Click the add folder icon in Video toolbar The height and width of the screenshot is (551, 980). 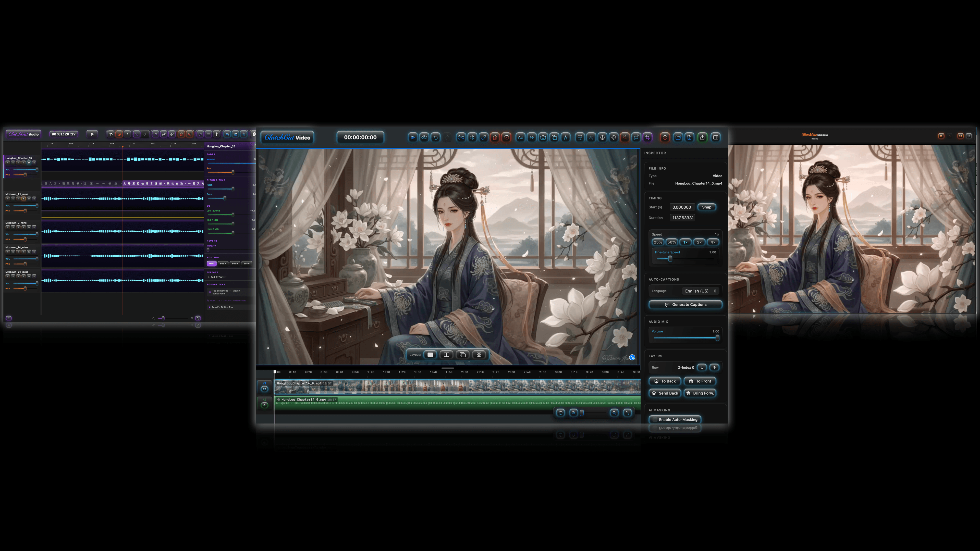[678, 137]
